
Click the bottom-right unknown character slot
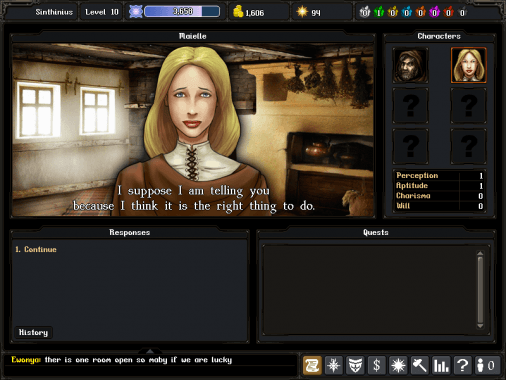[x=468, y=146]
